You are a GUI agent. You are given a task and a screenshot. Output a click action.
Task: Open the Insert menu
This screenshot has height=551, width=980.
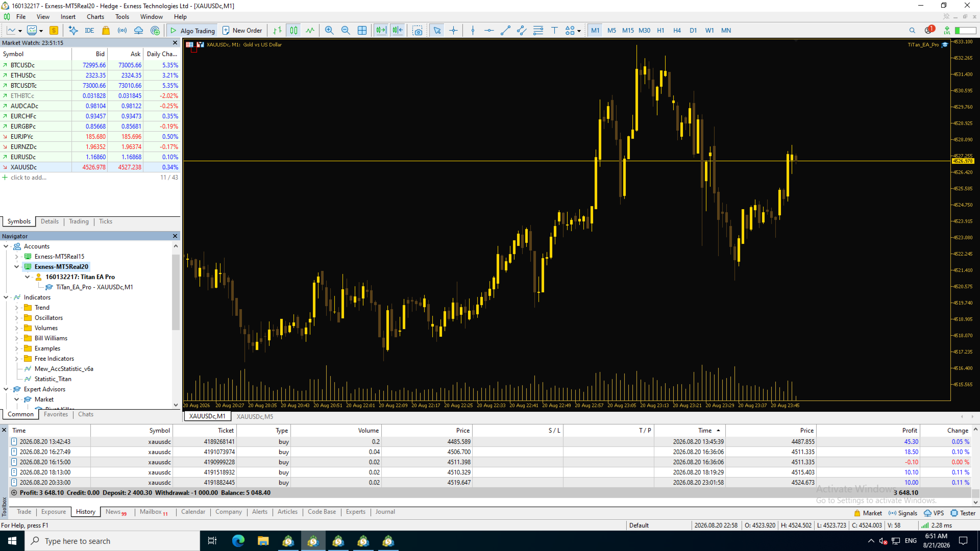(x=68, y=17)
